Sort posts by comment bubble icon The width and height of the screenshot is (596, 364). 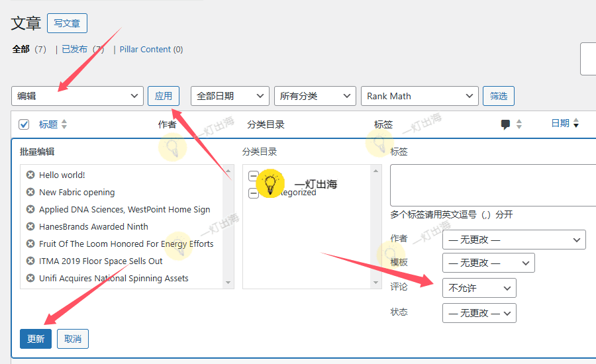click(x=506, y=124)
